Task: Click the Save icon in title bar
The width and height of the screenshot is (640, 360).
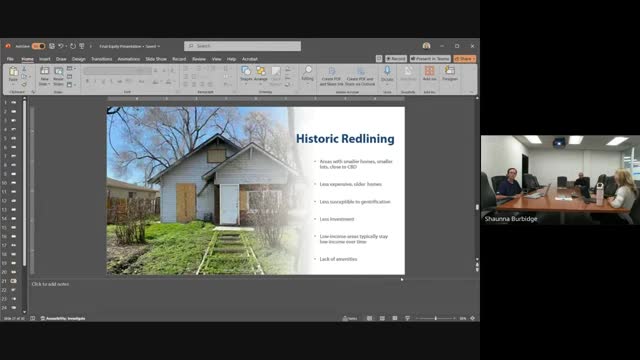Action: coord(52,46)
